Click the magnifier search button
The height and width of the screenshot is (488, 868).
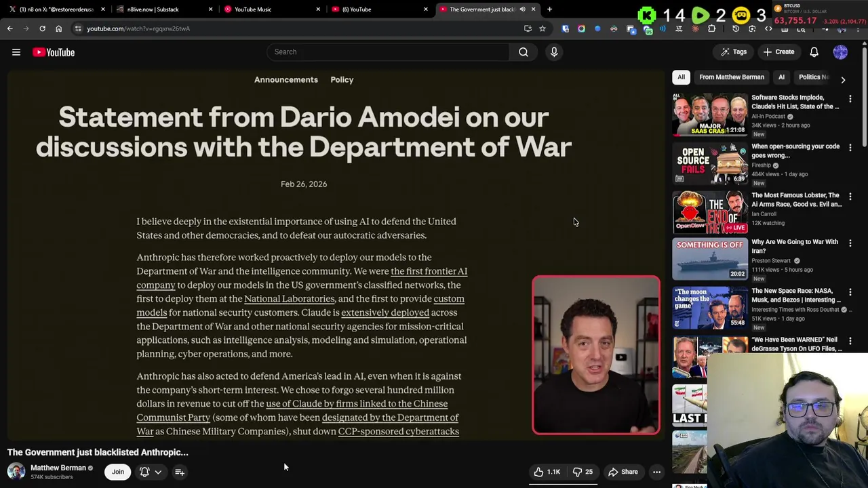click(524, 52)
